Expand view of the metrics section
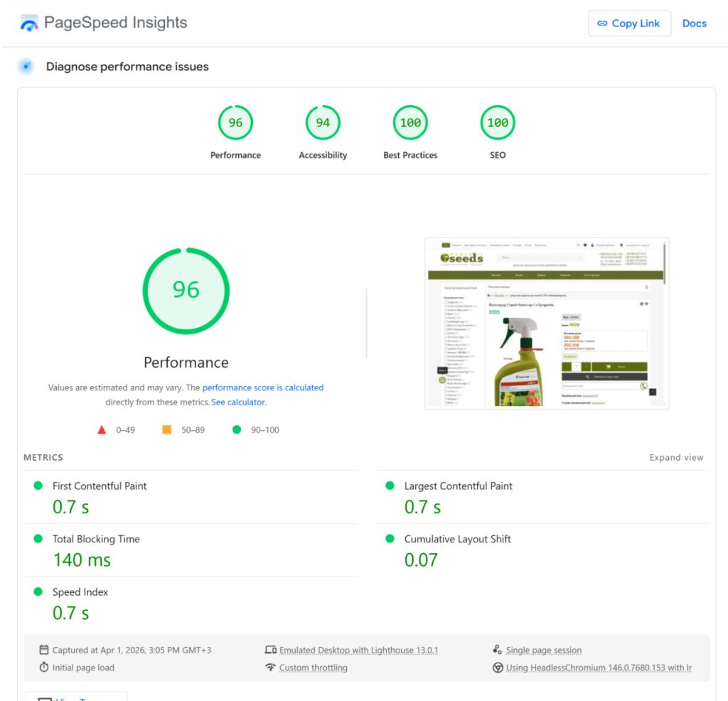 pyautogui.click(x=676, y=457)
